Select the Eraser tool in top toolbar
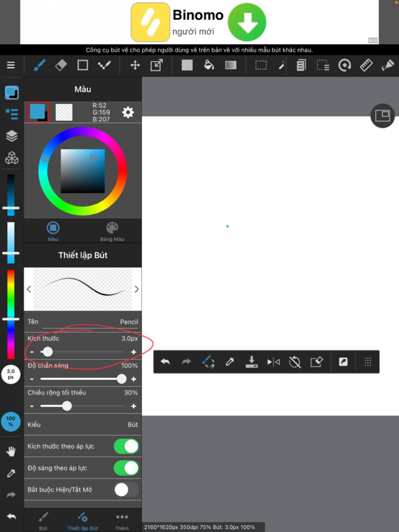This screenshot has width=399, height=532. pos(61,65)
